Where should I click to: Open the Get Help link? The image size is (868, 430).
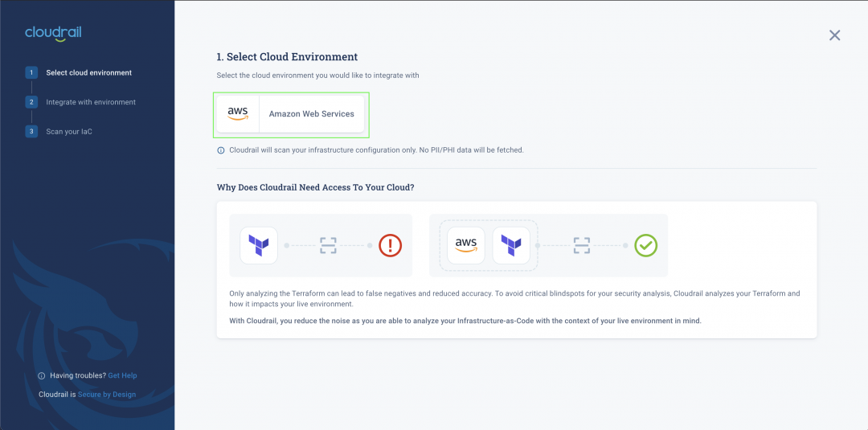click(122, 376)
